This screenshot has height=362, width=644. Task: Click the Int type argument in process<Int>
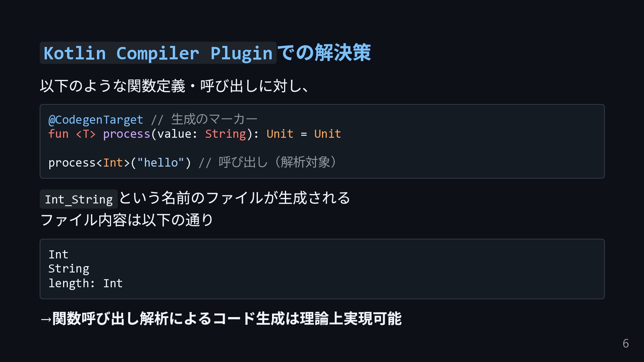[113, 163]
